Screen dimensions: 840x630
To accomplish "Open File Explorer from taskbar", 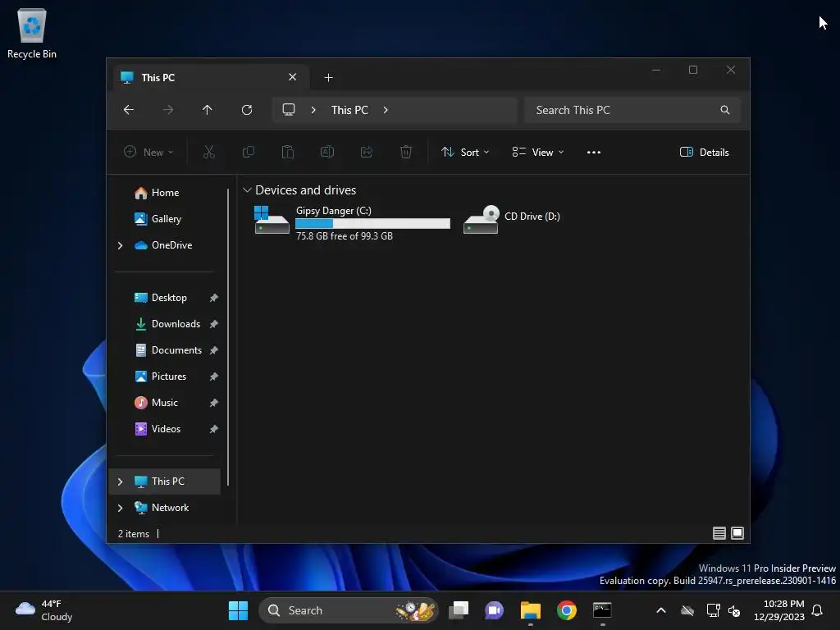I will [531, 610].
